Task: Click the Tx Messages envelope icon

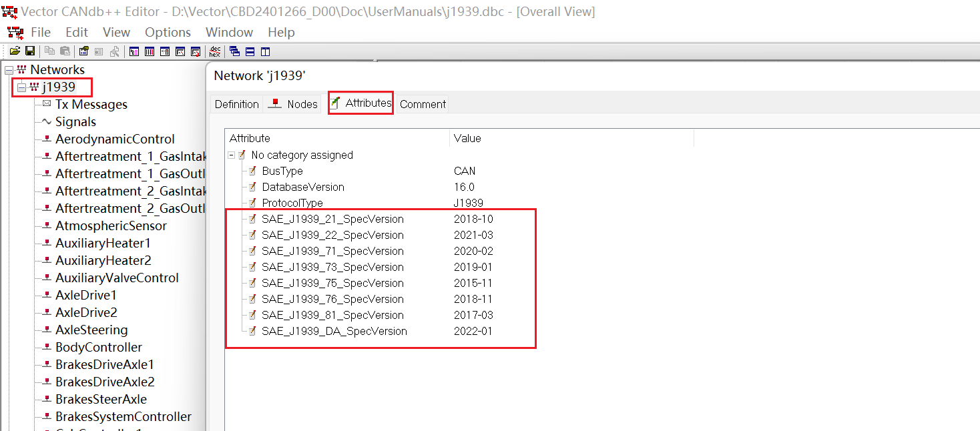Action: click(x=47, y=104)
